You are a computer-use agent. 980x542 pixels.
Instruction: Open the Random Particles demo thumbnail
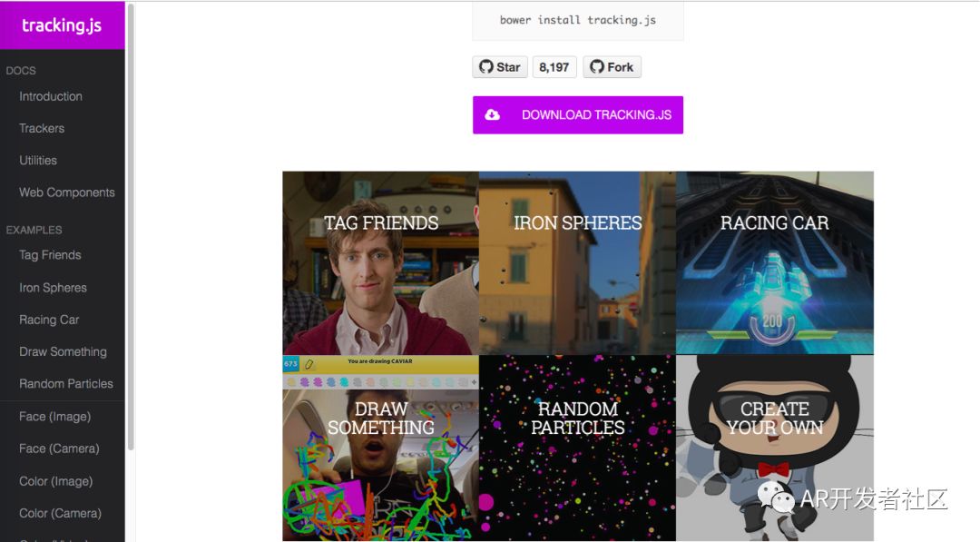click(577, 448)
